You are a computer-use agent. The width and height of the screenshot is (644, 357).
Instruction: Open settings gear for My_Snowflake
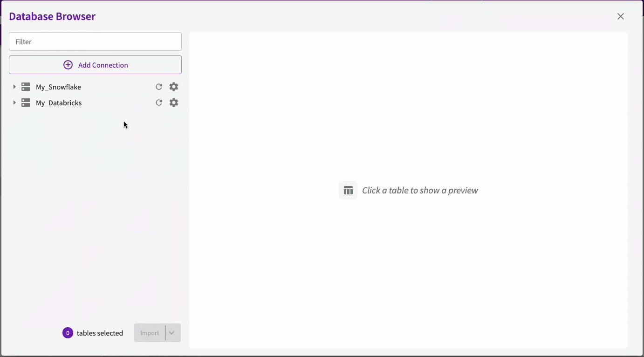pos(174,87)
